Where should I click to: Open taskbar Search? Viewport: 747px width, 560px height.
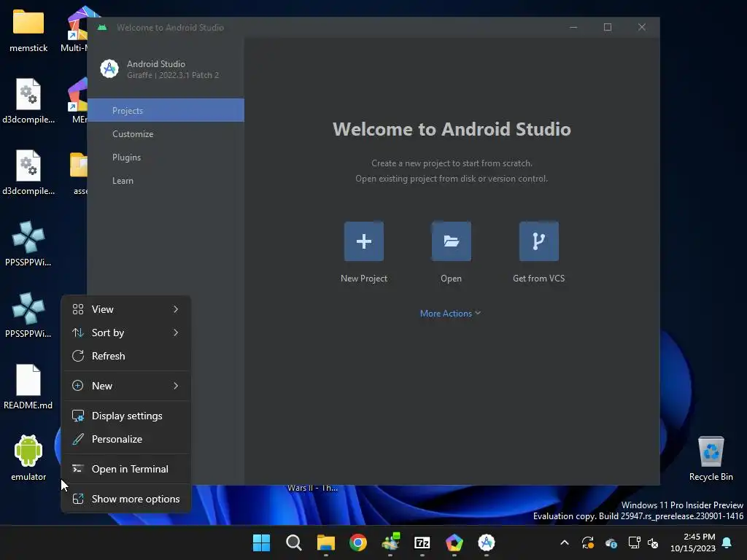tap(293, 542)
